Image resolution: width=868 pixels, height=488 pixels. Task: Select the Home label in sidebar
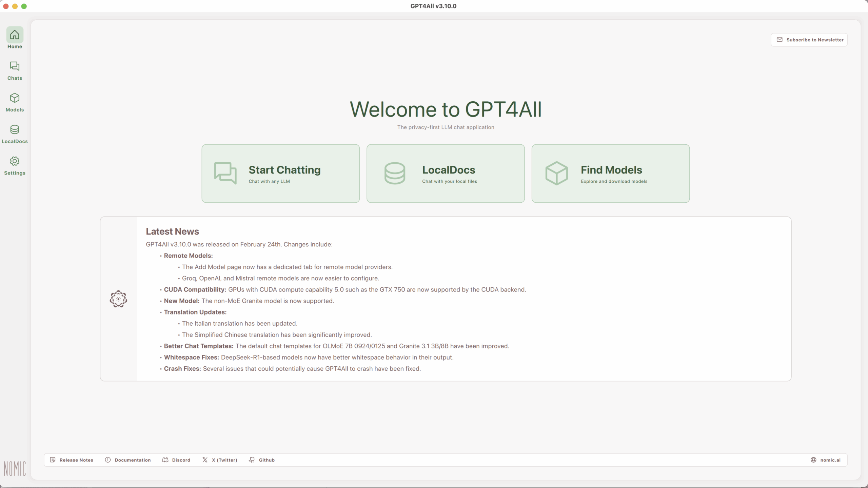pyautogui.click(x=15, y=46)
